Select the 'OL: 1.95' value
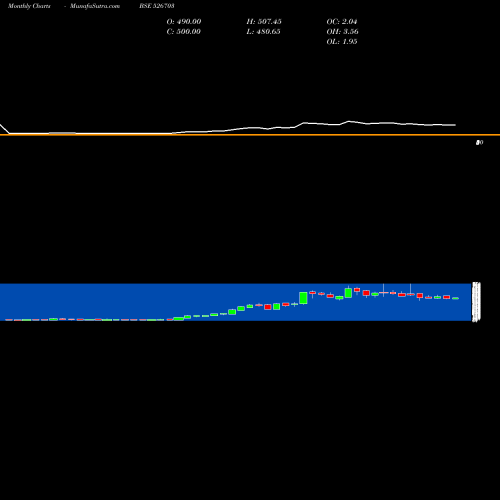500x500 pixels. point(342,41)
